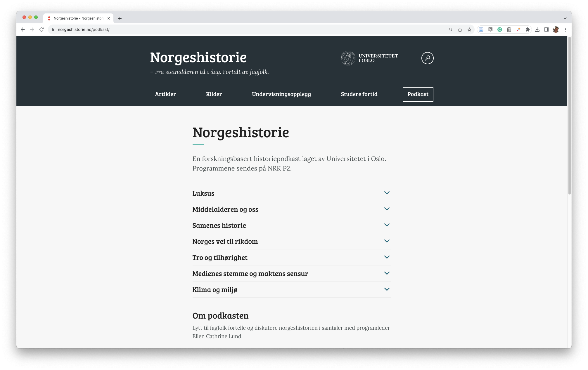The height and width of the screenshot is (370, 588).
Task: Open the browser side panel icon
Action: coord(546,29)
